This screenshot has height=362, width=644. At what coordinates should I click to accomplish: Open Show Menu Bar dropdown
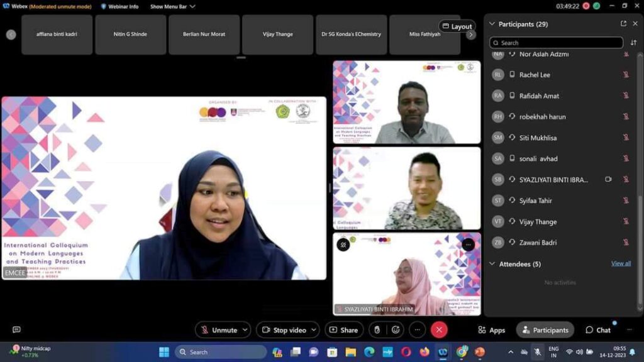[172, 6]
